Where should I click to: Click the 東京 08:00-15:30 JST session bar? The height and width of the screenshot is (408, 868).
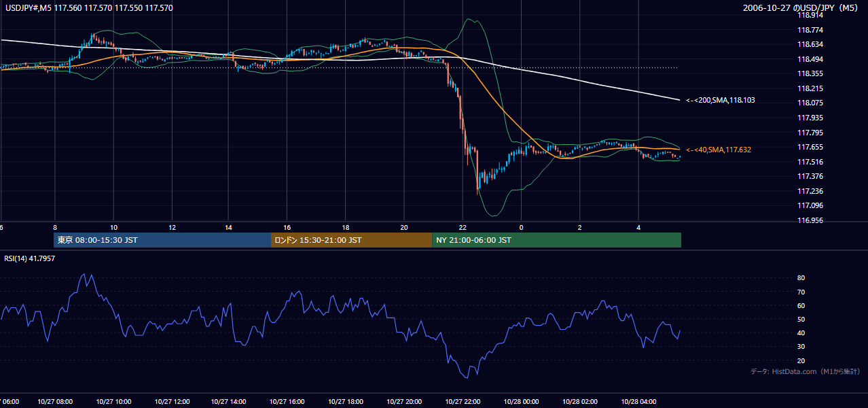pyautogui.click(x=162, y=240)
